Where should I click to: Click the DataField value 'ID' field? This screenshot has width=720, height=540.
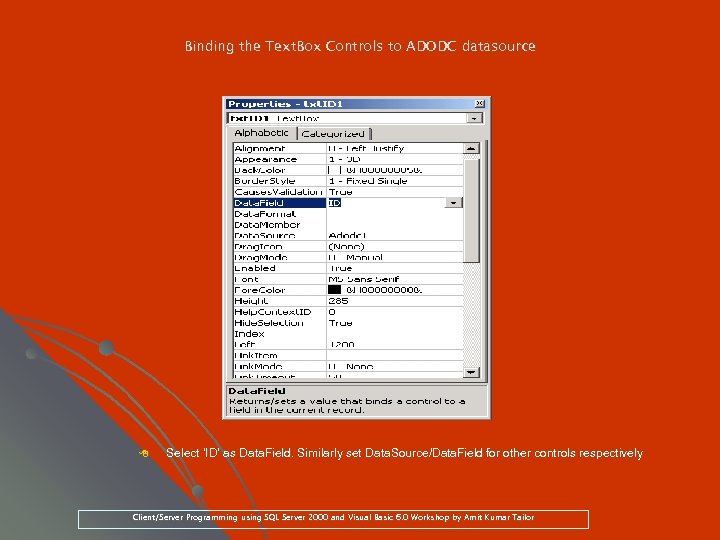tap(386, 202)
